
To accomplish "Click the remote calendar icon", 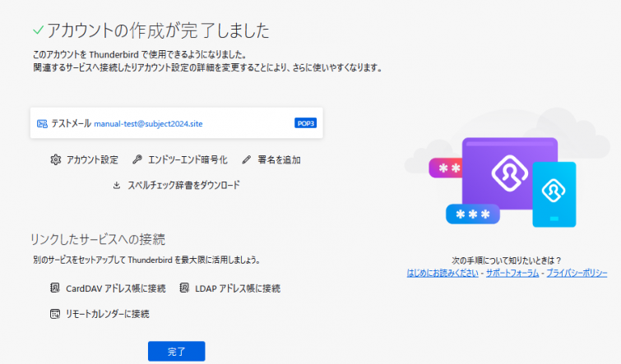I will tap(54, 314).
